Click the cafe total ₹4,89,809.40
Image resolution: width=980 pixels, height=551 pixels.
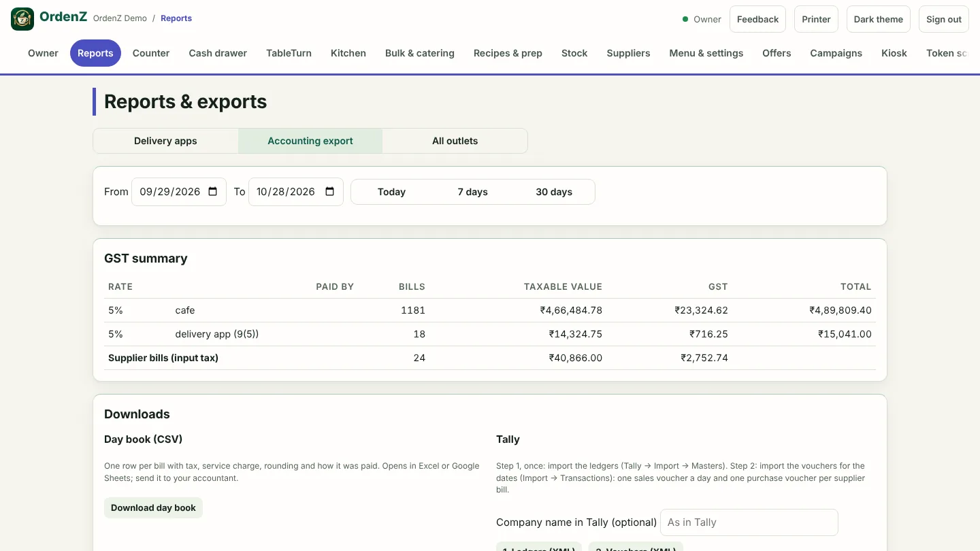(x=840, y=310)
